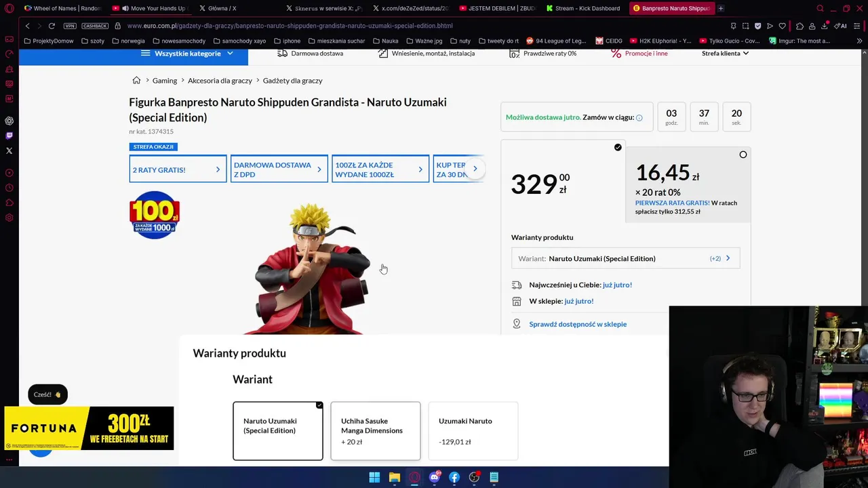Open the 'Cześć!' chat bubble
868x488 pixels.
47,394
